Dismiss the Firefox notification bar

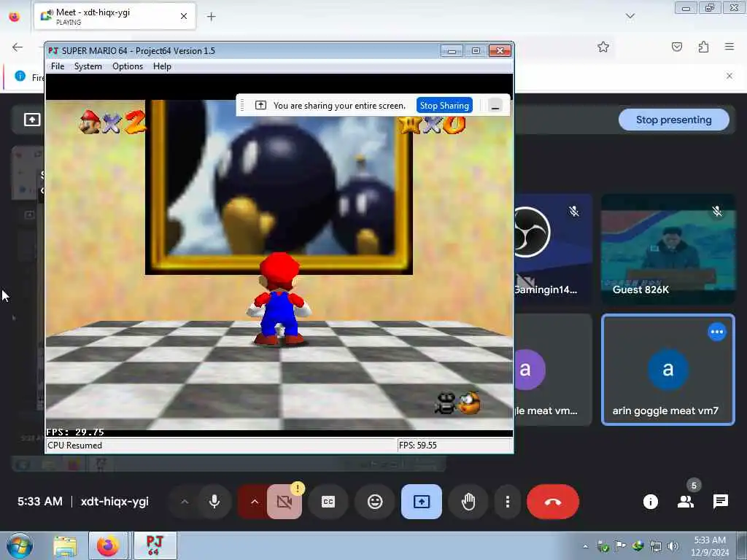(x=729, y=76)
